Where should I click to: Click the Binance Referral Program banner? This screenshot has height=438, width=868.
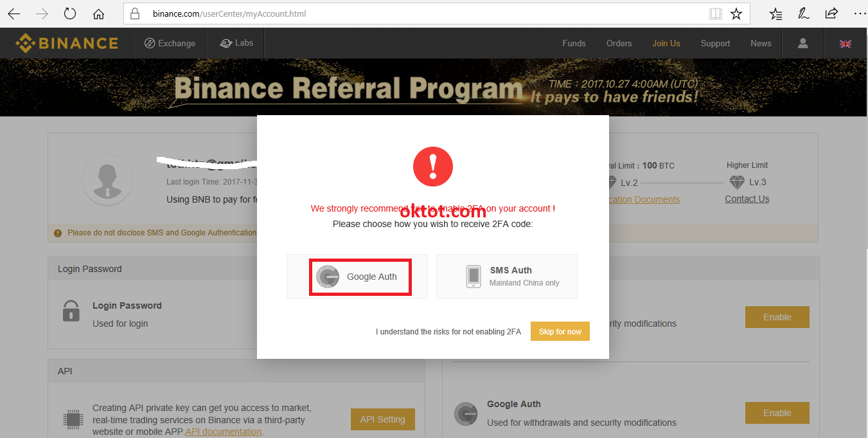tap(434, 87)
